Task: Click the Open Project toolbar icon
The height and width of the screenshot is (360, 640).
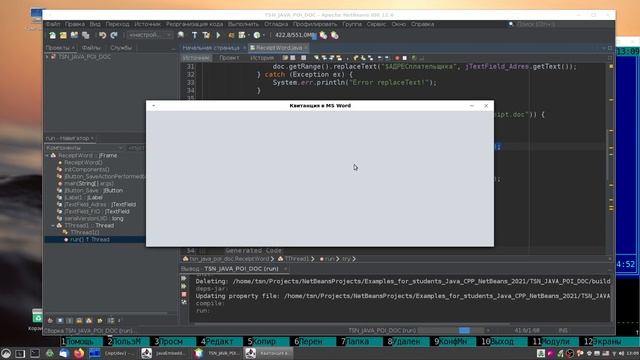Action: click(x=74, y=36)
